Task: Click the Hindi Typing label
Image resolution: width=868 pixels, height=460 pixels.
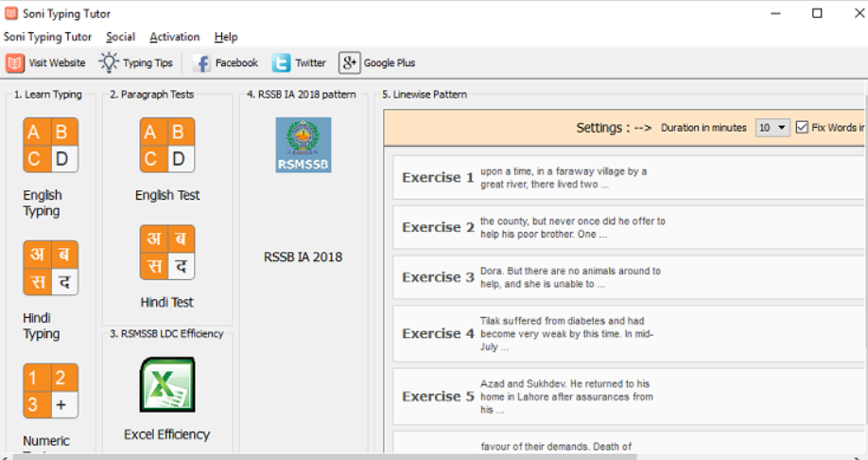Action: click(41, 326)
